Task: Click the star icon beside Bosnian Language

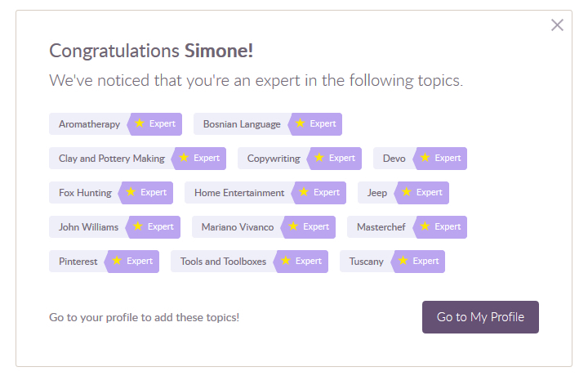Action: [300, 124]
